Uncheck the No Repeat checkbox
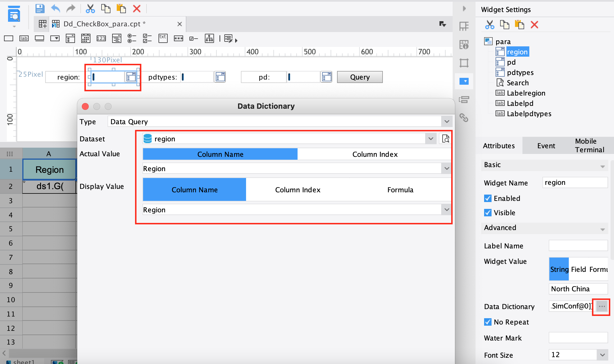Image resolution: width=614 pixels, height=364 pixels. coord(488,322)
